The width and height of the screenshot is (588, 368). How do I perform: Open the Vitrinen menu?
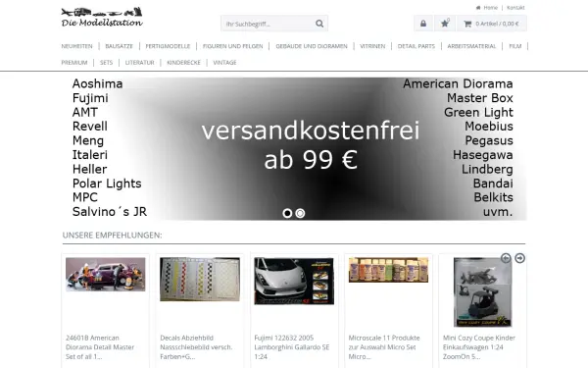click(372, 46)
